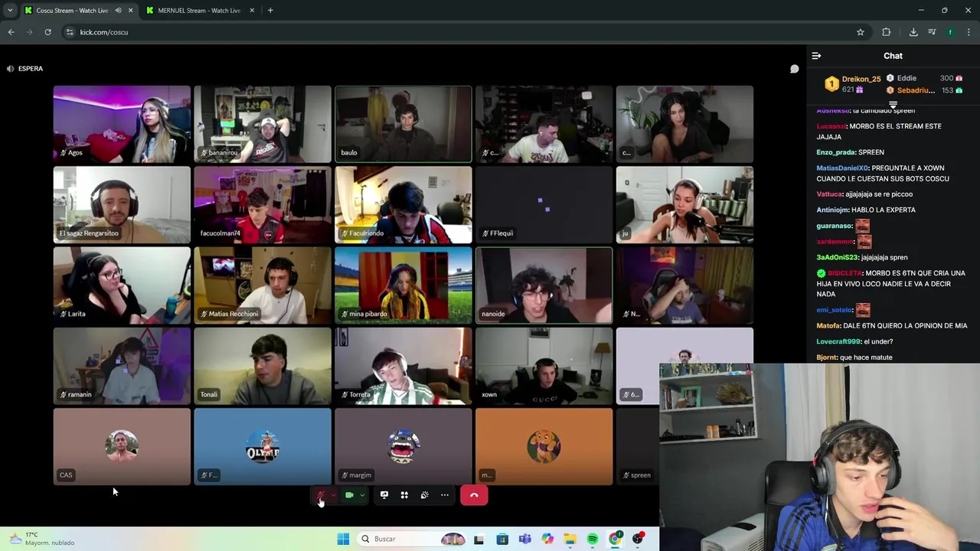
Task: Open the tab search dropdown arrow
Action: [x=10, y=11]
